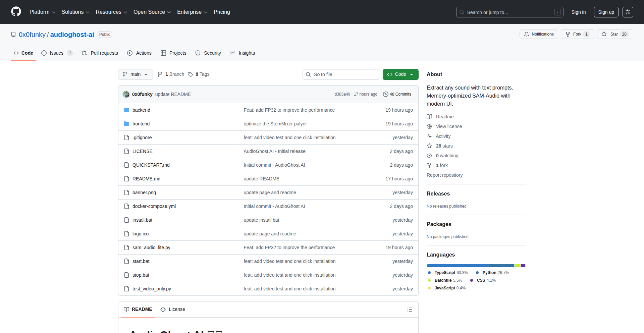Open the README outline list icon
This screenshot has height=333, width=644.
click(x=410, y=310)
